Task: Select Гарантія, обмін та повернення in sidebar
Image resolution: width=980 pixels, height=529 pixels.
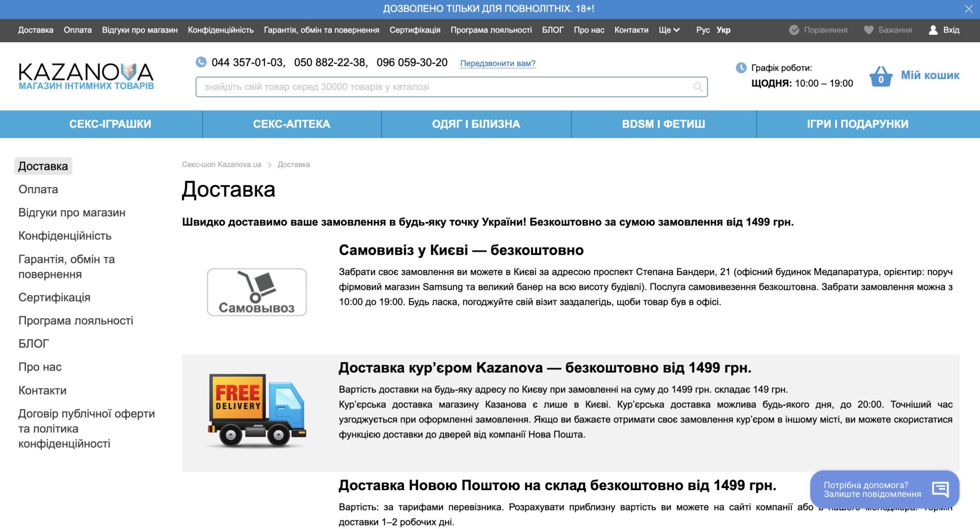Action: 67,267
